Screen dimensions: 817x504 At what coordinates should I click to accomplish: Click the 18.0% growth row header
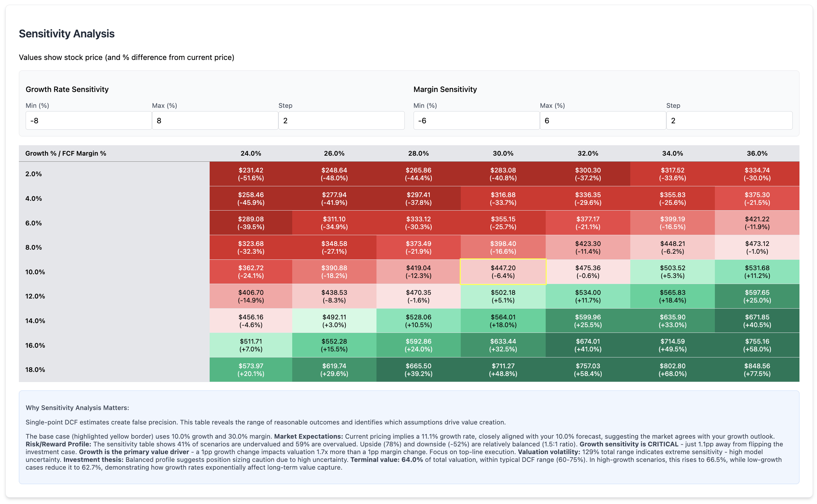pos(35,370)
